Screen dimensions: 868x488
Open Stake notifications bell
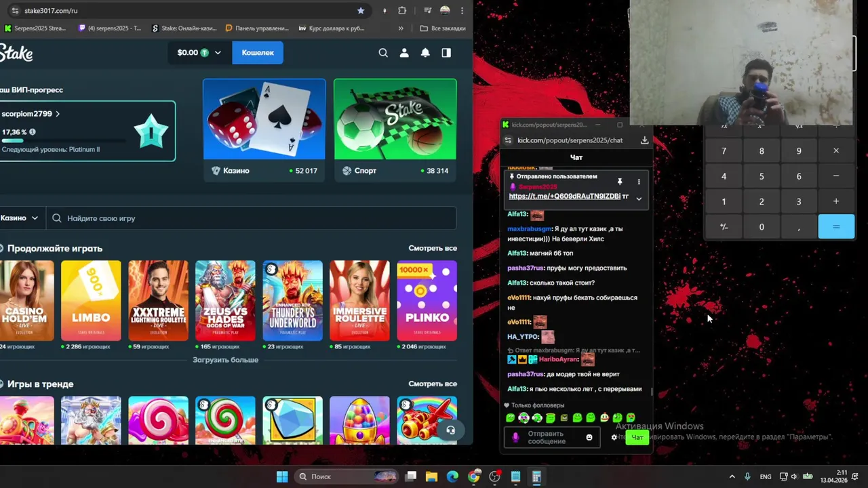(x=425, y=53)
